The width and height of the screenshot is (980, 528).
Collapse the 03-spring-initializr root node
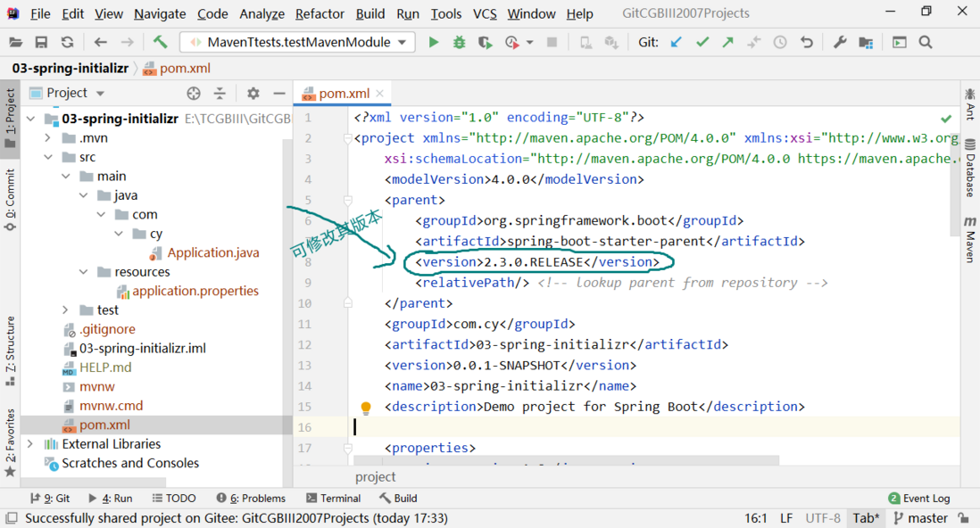[x=30, y=119]
